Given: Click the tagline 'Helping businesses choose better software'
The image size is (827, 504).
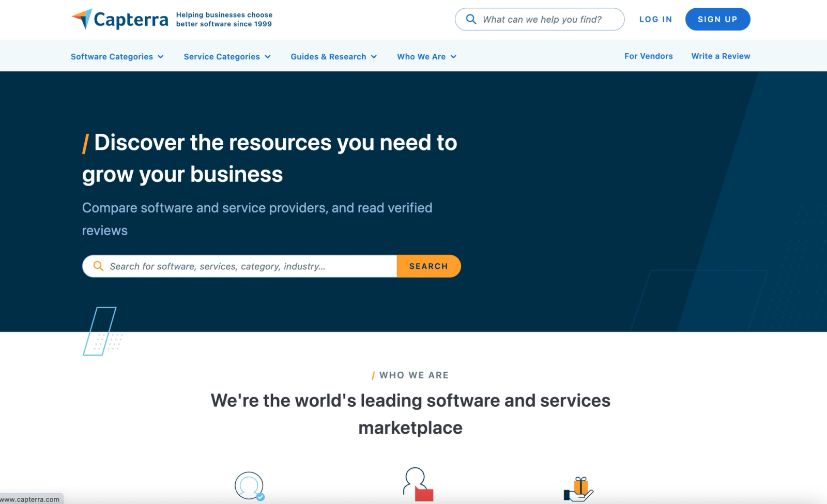Looking at the screenshot, I should pos(224,19).
